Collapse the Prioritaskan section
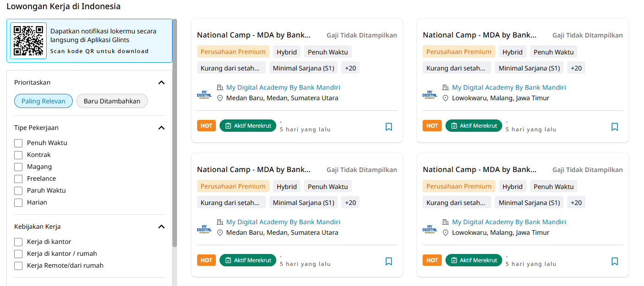This screenshot has width=644, height=286. click(161, 82)
